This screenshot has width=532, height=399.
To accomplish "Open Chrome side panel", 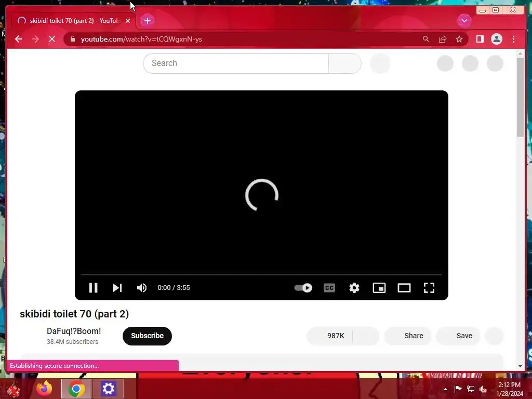I will click(x=480, y=39).
